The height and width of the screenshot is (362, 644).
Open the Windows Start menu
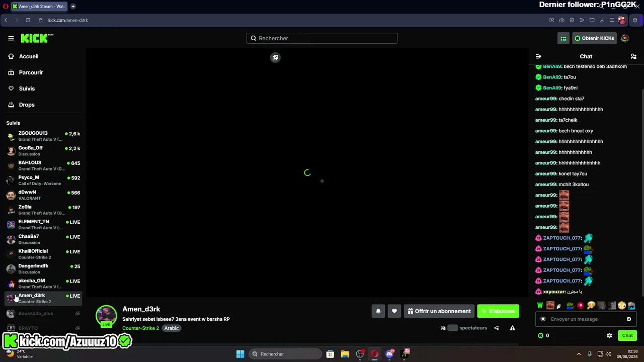point(240,354)
